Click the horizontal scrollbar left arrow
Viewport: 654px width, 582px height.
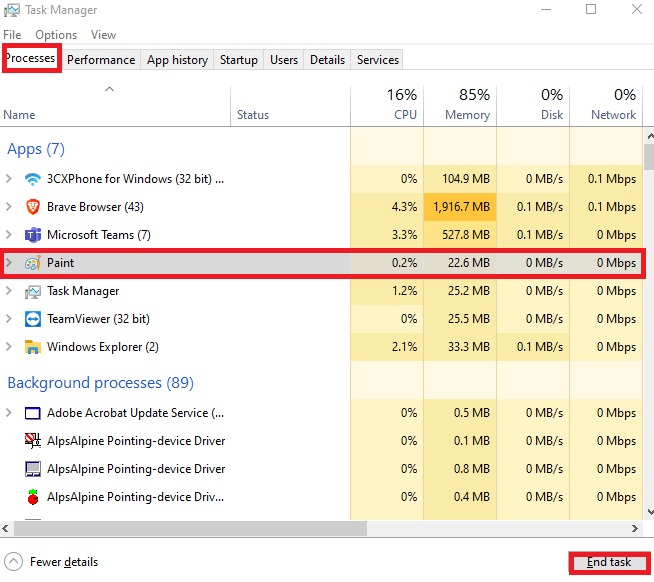(x=5, y=529)
